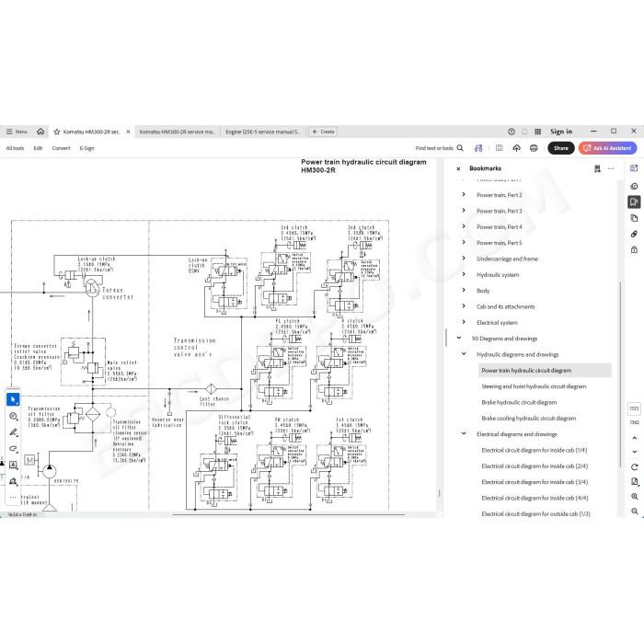Open Brake cooling hydraulic circuit diagram
The height and width of the screenshot is (644, 644).
click(529, 418)
